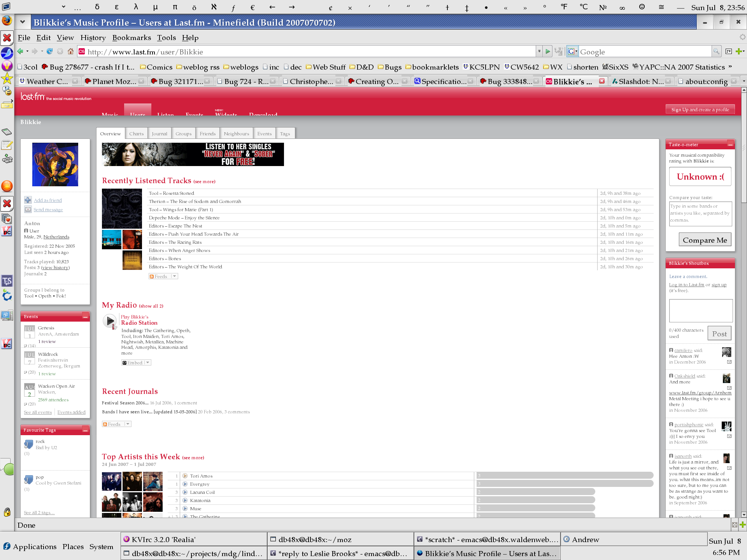The height and width of the screenshot is (560, 747).
Task: Click the Listen To Her Singles banner ad
Action: 193,154
